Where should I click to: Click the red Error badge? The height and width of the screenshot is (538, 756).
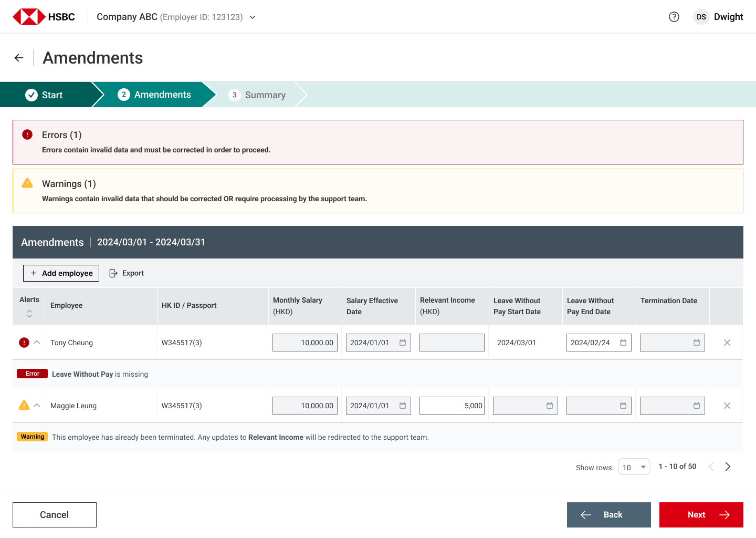pos(33,374)
